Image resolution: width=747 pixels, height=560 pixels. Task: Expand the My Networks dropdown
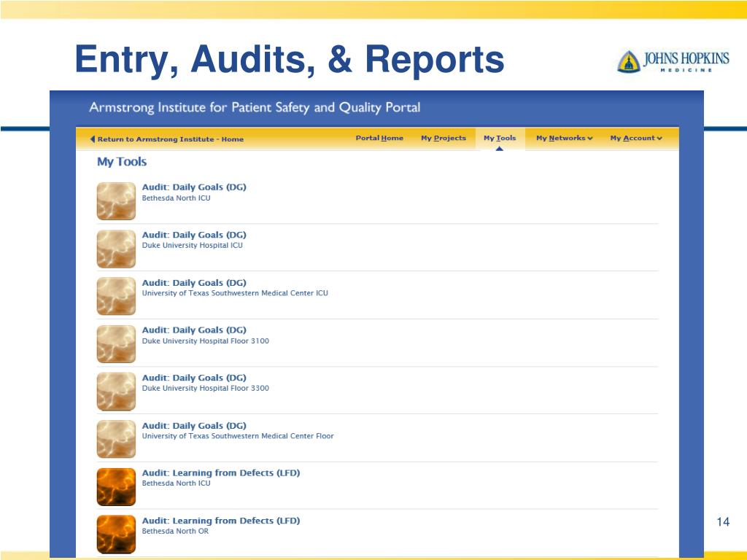[565, 138]
